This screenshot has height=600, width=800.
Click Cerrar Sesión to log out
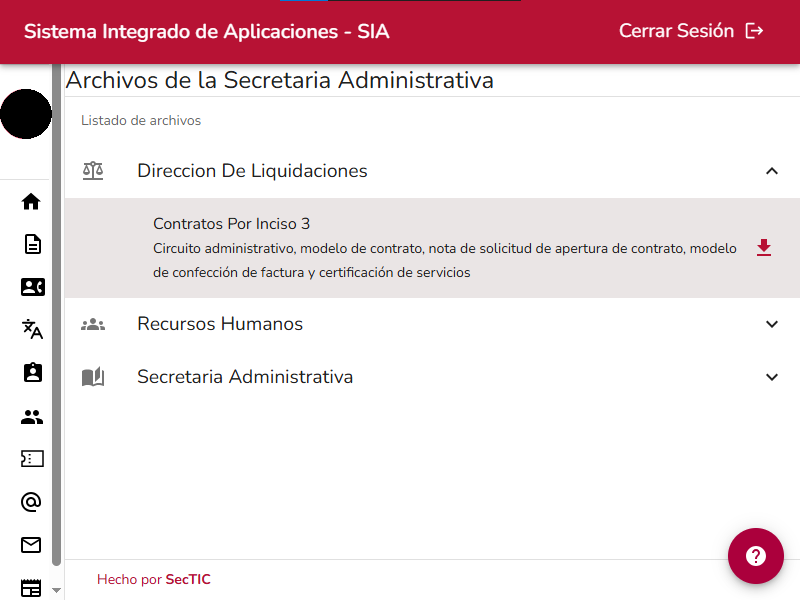point(691,31)
